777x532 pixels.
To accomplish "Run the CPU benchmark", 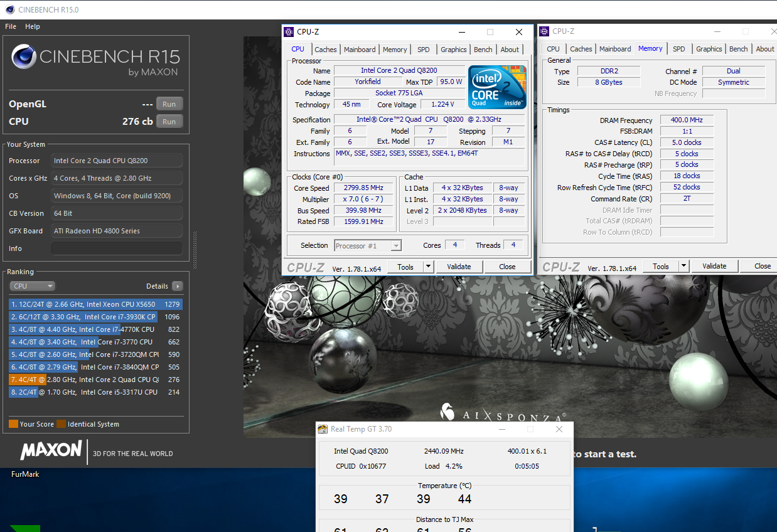I will (x=169, y=122).
